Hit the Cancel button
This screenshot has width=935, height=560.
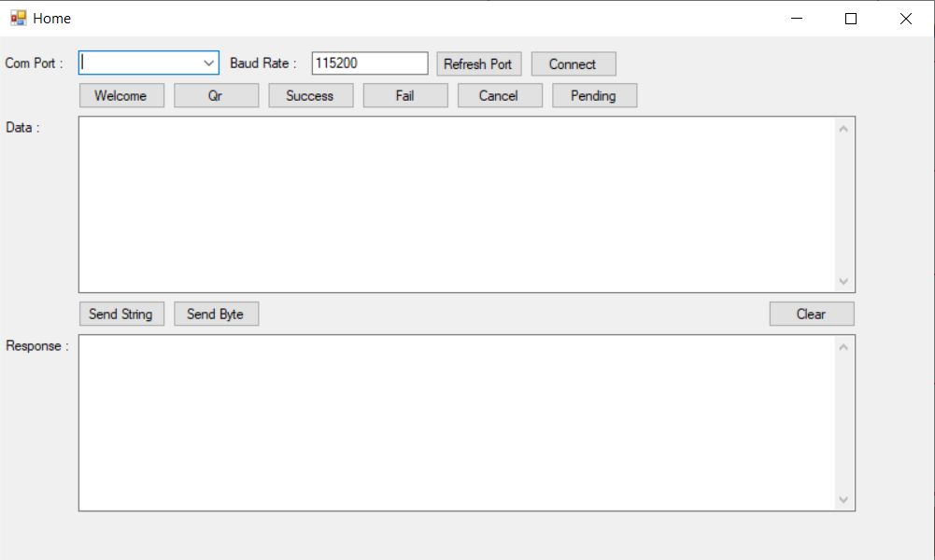click(x=499, y=95)
